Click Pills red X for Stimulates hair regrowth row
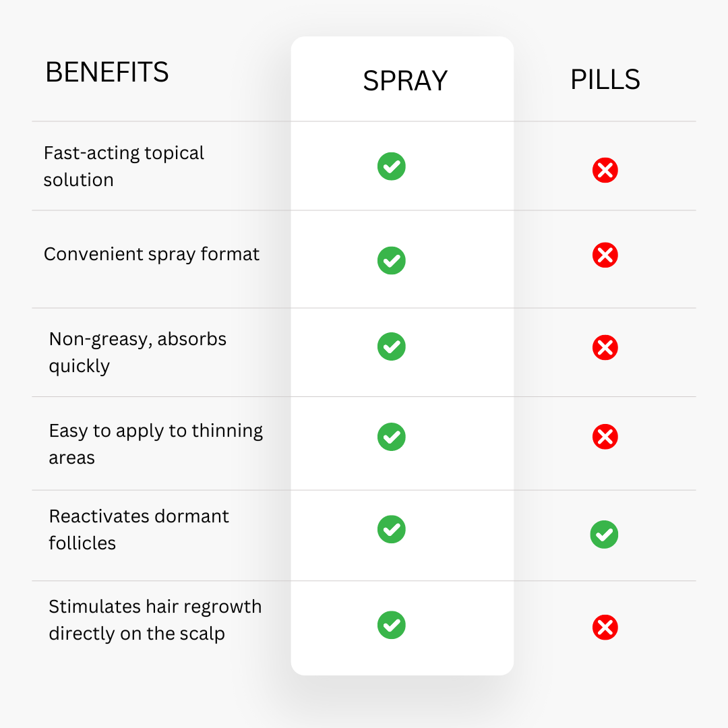This screenshot has width=728, height=728. click(x=605, y=628)
